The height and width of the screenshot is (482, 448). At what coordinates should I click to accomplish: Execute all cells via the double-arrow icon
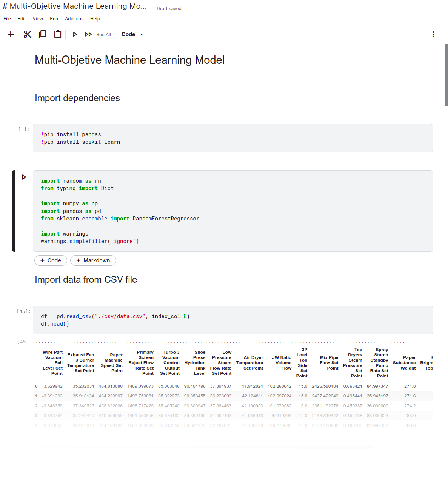click(88, 34)
